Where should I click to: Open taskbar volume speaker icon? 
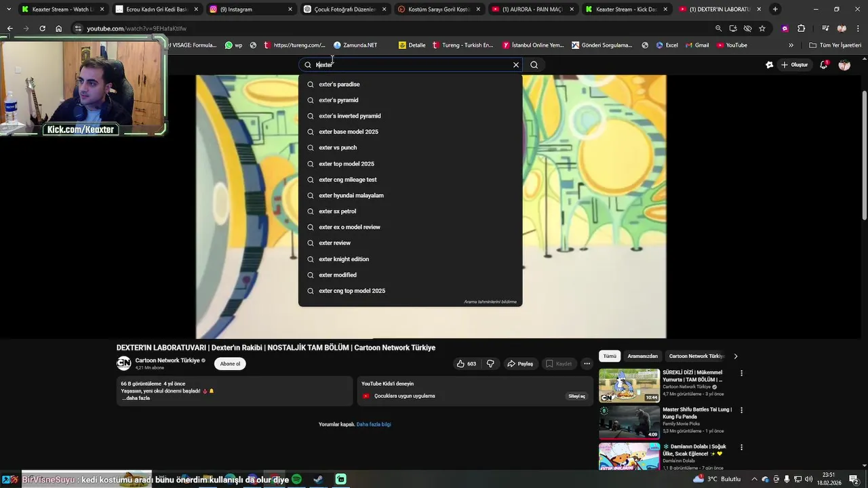(808, 479)
